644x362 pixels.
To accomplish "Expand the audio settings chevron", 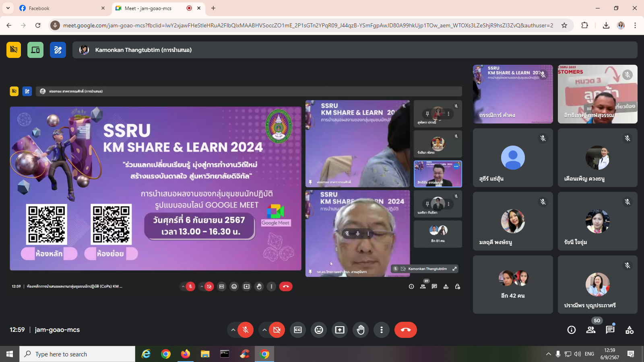I will click(x=233, y=330).
